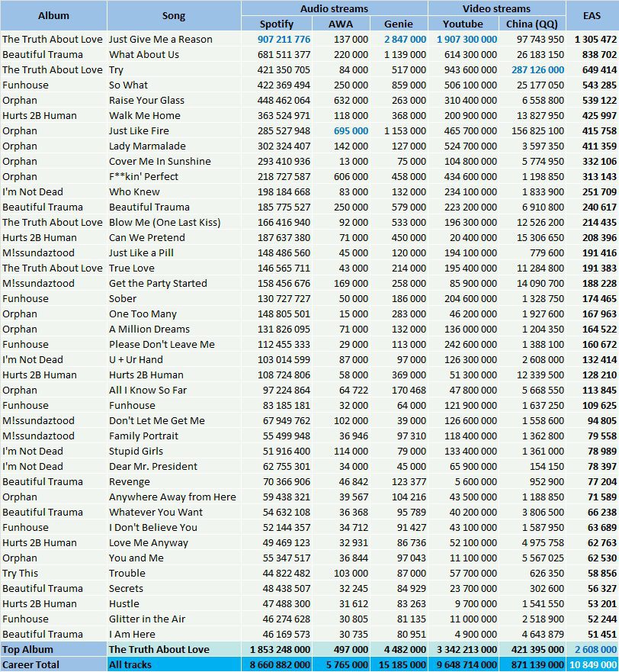Click AWA value 632 000
This screenshot has width=619, height=672.
coord(351,100)
